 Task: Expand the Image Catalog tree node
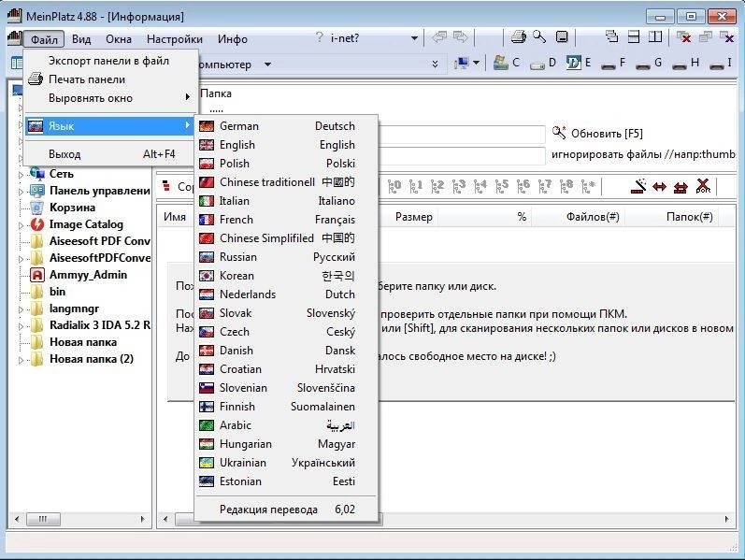[21, 226]
